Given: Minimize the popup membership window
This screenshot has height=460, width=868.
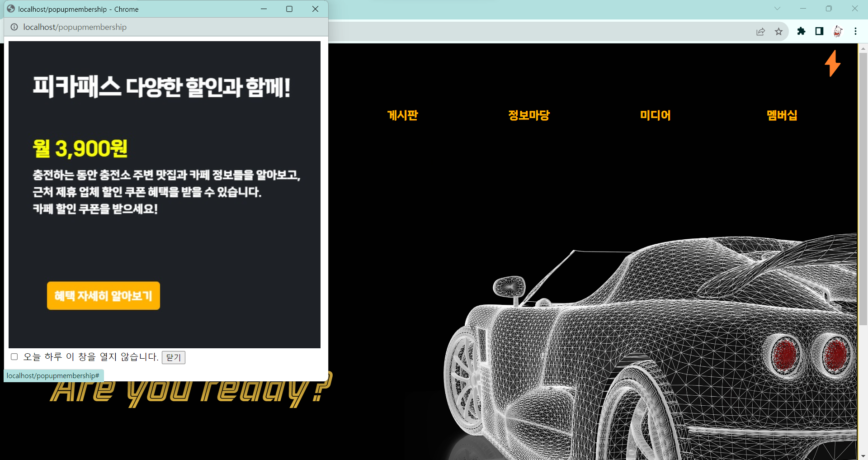Looking at the screenshot, I should 264,9.
